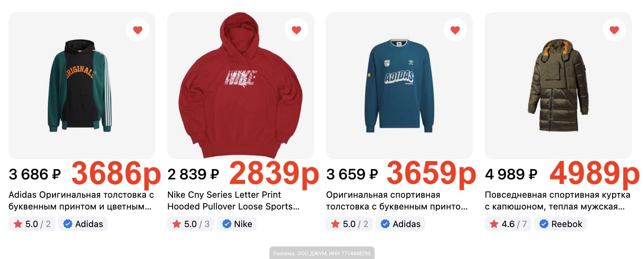Screen dimensions: 644x259
Task: Open the verified Nike brand badge
Action: (x=237, y=224)
